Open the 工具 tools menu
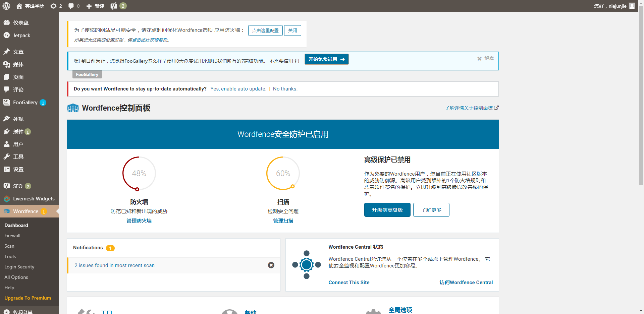 pos(30,156)
